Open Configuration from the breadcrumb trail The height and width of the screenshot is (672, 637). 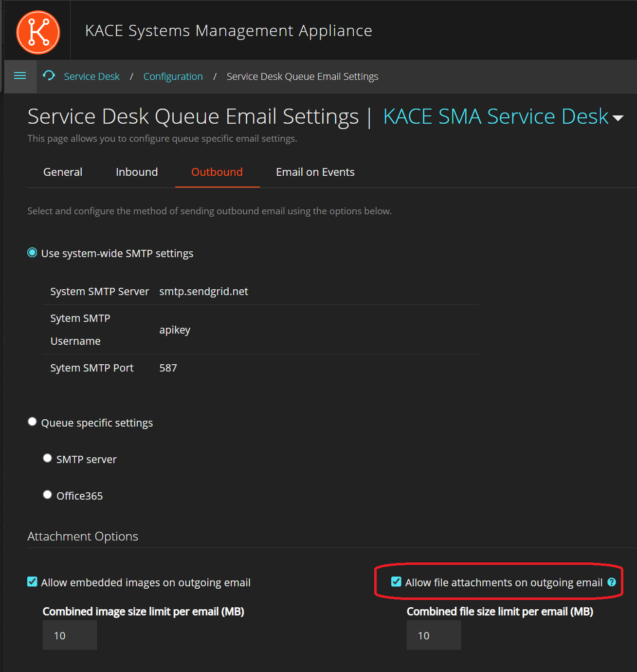click(x=173, y=76)
